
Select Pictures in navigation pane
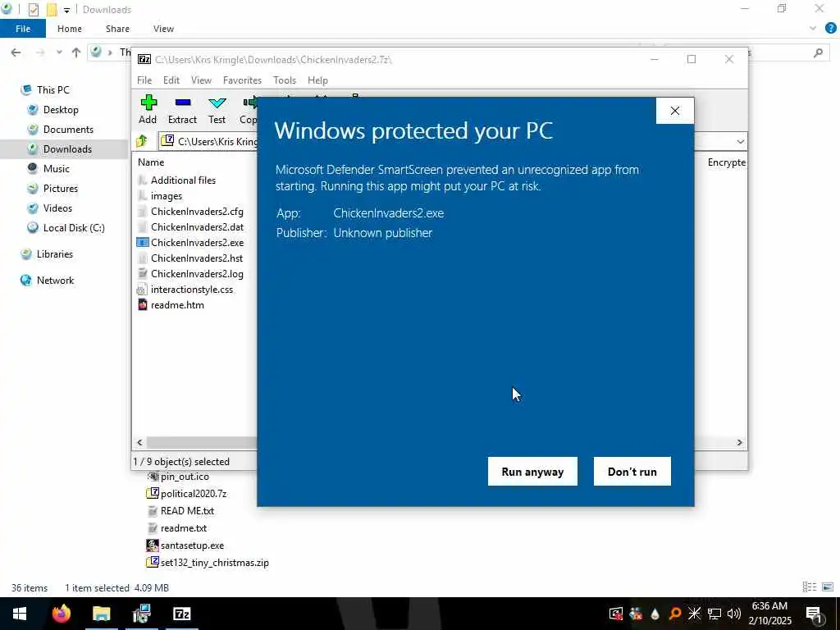pos(61,189)
